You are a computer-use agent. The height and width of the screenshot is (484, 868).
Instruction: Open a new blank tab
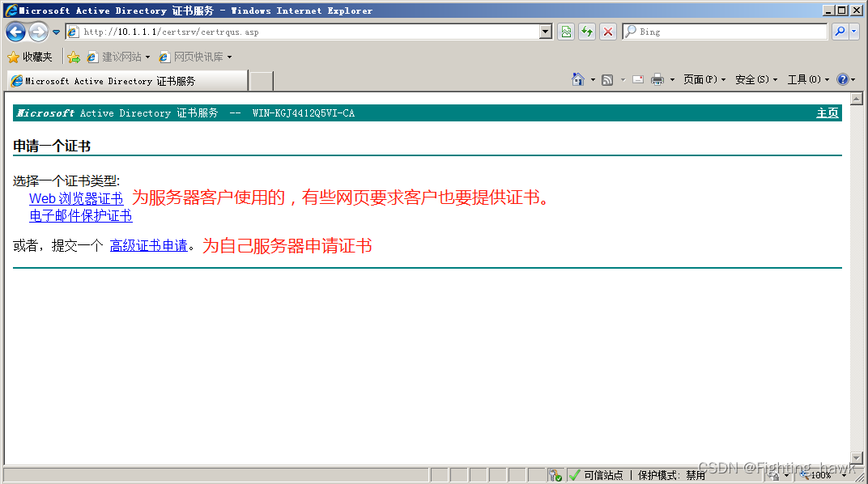(x=262, y=81)
